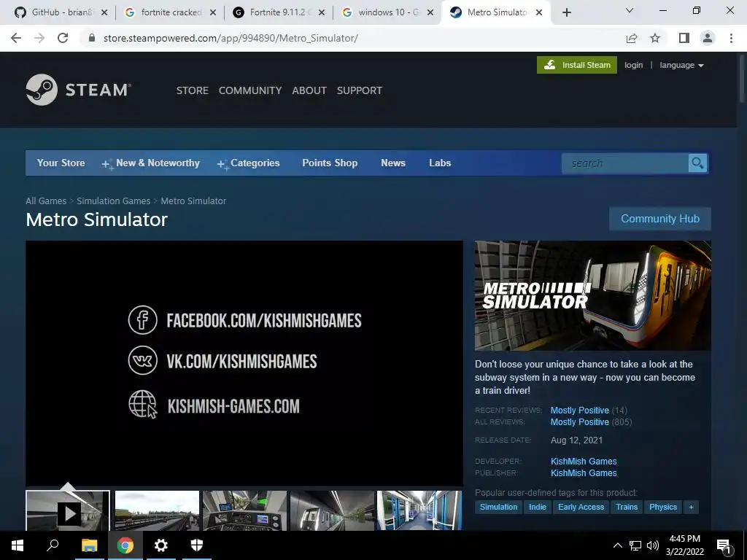Open the Windows Start menu
The height and width of the screenshot is (560, 747).
click(18, 545)
